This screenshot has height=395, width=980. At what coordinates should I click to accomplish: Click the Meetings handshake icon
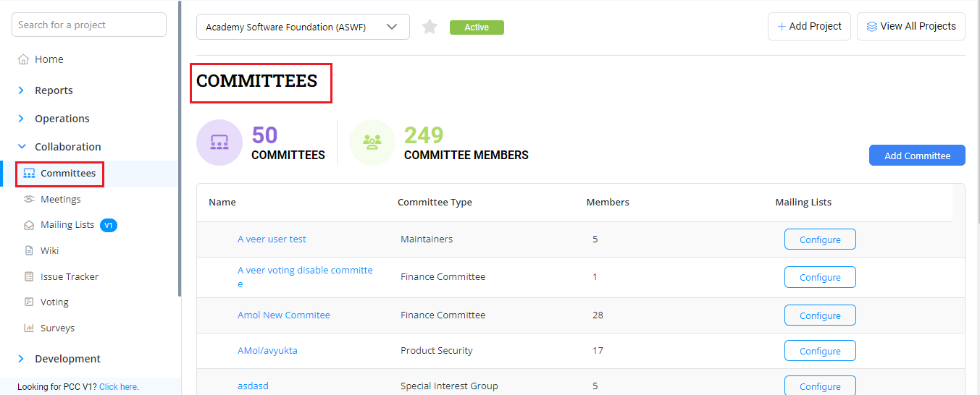coord(29,199)
